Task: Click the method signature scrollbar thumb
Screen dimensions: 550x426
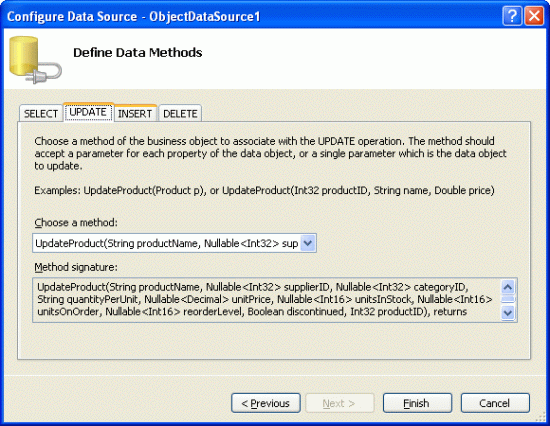Action: tap(508, 299)
